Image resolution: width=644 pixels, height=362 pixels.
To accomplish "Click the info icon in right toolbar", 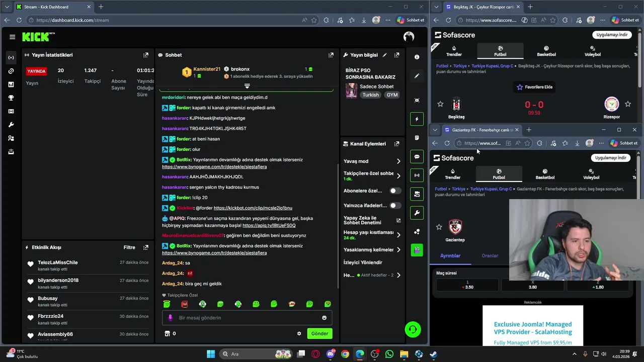I will click(x=417, y=57).
